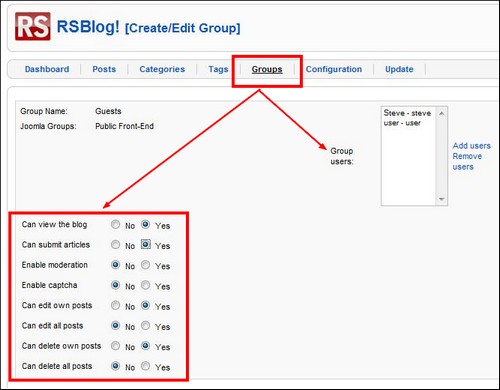Click the 'Guests' group name value

[108, 111]
